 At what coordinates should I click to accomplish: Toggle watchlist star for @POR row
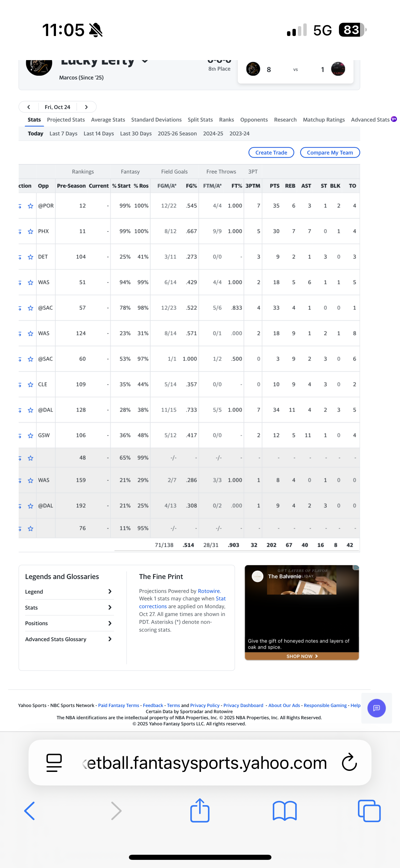(31, 206)
